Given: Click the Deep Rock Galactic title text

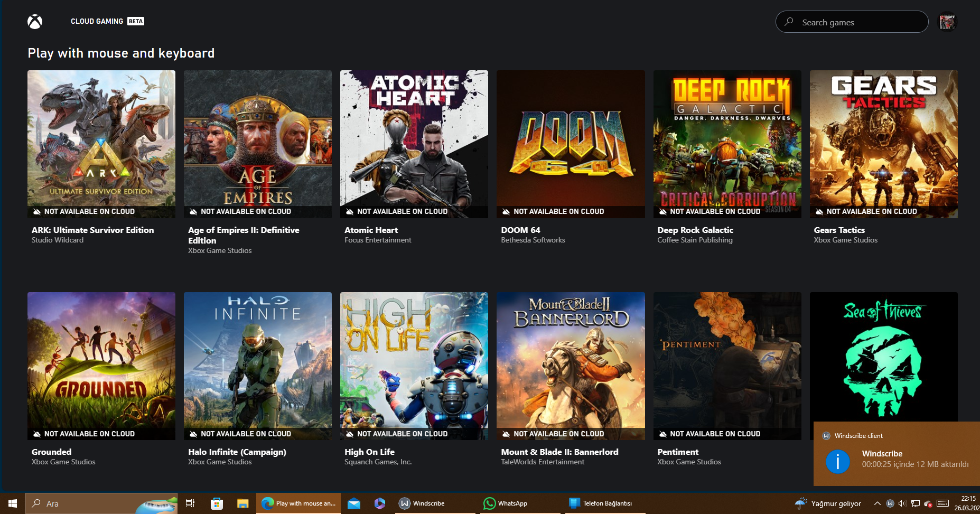Looking at the screenshot, I should point(695,230).
